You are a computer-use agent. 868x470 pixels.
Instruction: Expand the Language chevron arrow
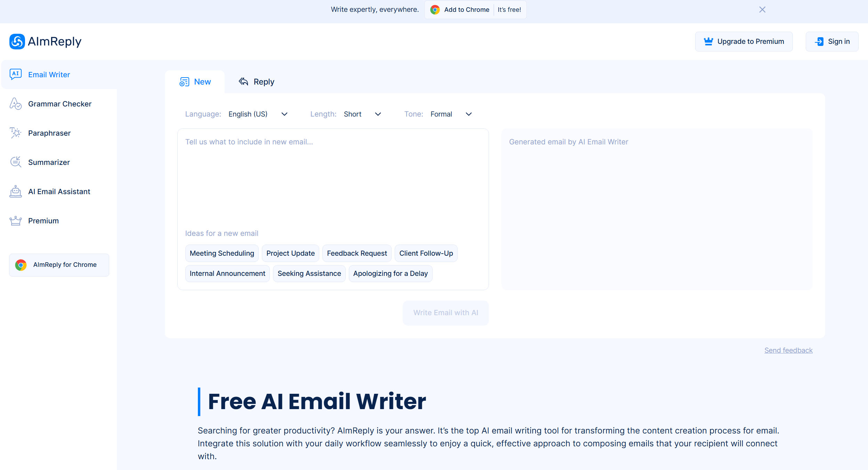pos(284,114)
